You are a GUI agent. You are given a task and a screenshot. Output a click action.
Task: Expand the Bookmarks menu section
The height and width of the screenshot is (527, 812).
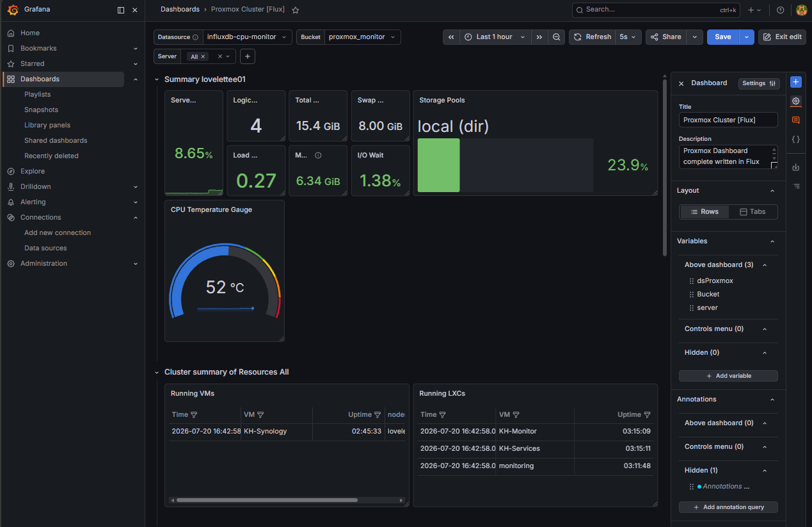(x=136, y=49)
